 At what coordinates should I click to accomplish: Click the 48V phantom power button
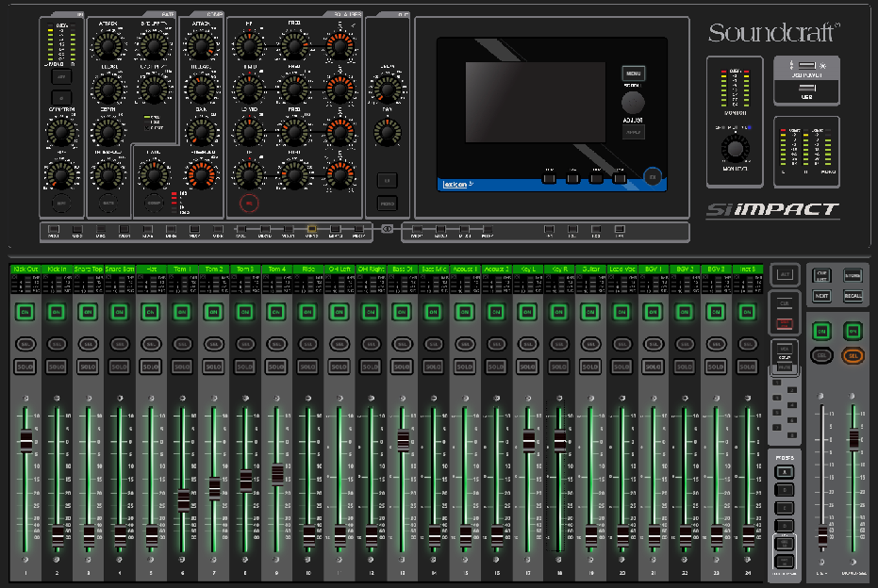tap(61, 76)
